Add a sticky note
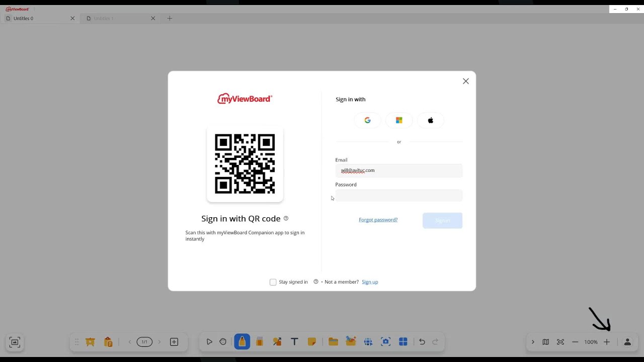Image resolution: width=644 pixels, height=362 pixels. [x=312, y=342]
